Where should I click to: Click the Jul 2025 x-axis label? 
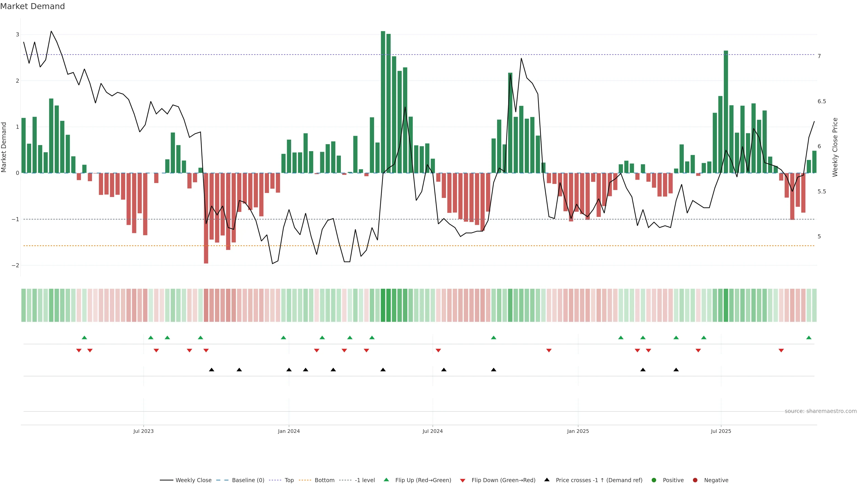(x=721, y=431)
